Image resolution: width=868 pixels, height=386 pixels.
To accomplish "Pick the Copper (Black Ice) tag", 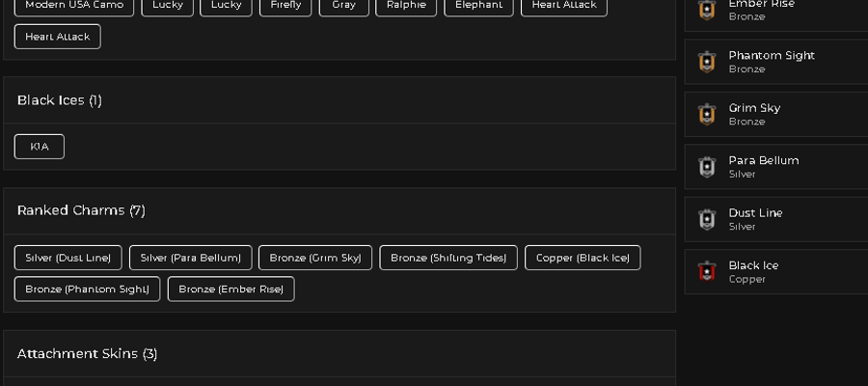I will (583, 258).
